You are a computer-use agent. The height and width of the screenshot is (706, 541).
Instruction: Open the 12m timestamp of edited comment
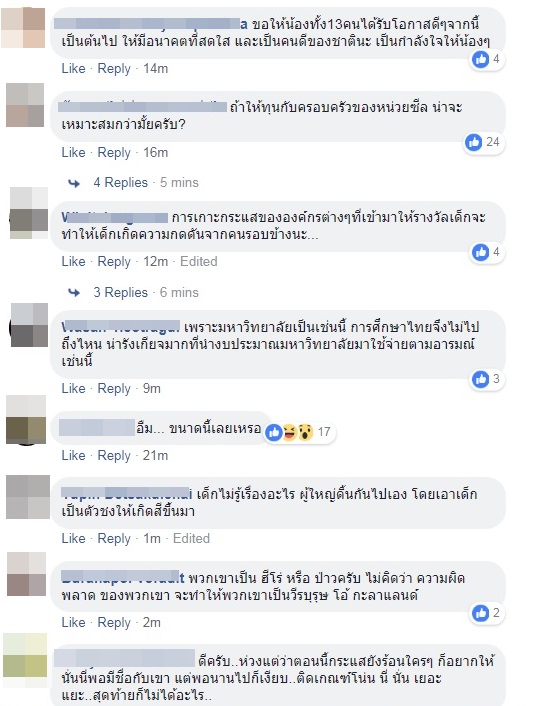[155, 261]
